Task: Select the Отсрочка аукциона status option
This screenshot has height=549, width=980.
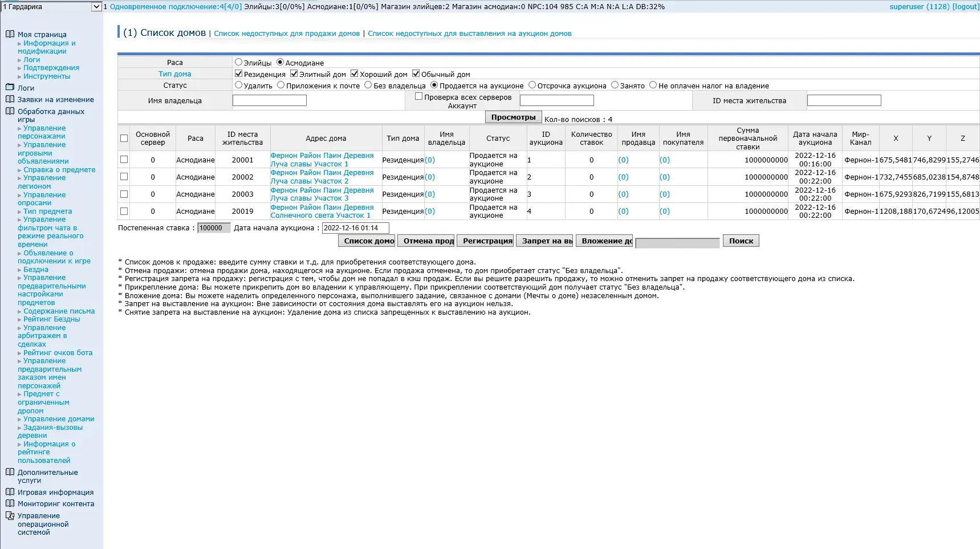Action: pyautogui.click(x=532, y=85)
